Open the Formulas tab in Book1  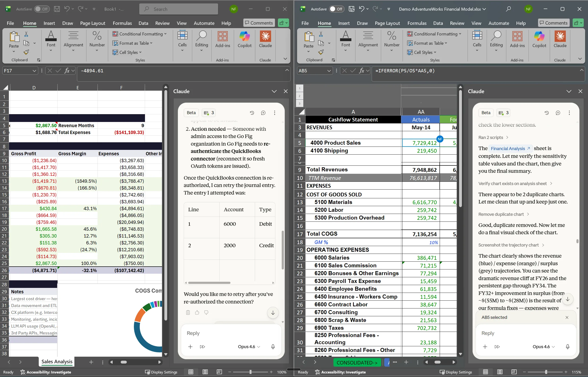pyautogui.click(x=122, y=23)
